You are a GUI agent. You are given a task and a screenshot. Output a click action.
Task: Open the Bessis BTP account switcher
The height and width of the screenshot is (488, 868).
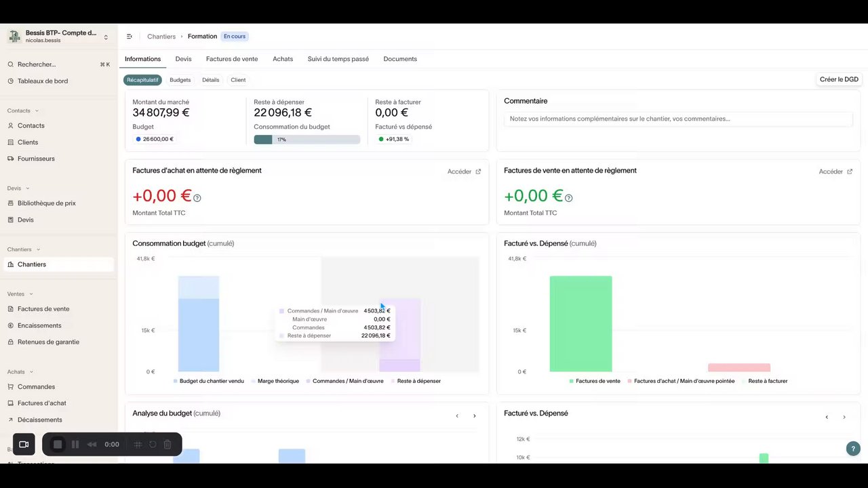tap(59, 37)
